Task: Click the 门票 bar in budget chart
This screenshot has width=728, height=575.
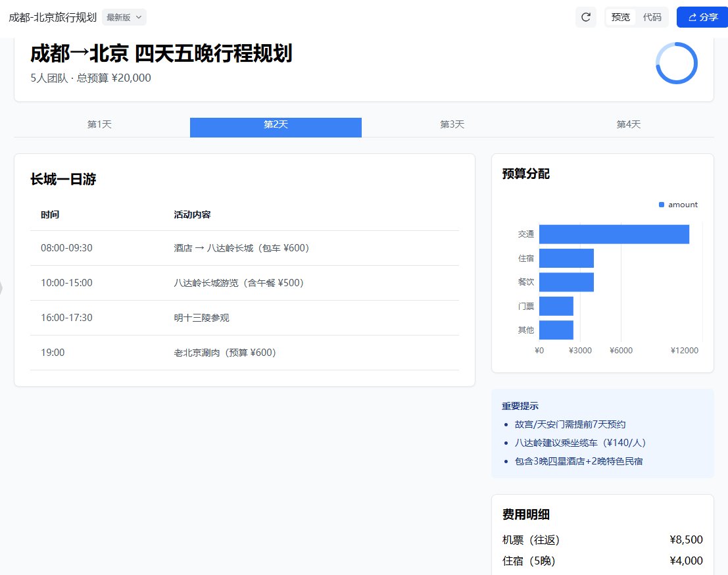Action: (x=556, y=306)
